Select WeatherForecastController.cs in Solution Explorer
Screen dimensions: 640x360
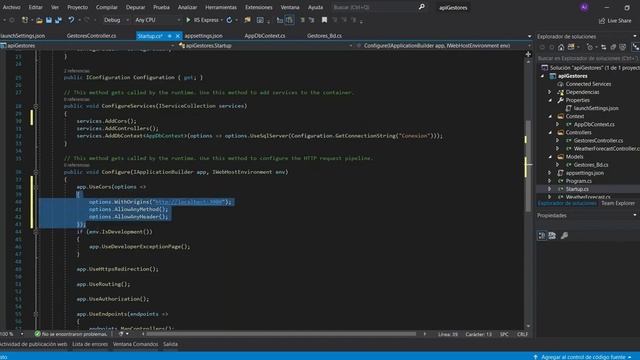coord(606,149)
